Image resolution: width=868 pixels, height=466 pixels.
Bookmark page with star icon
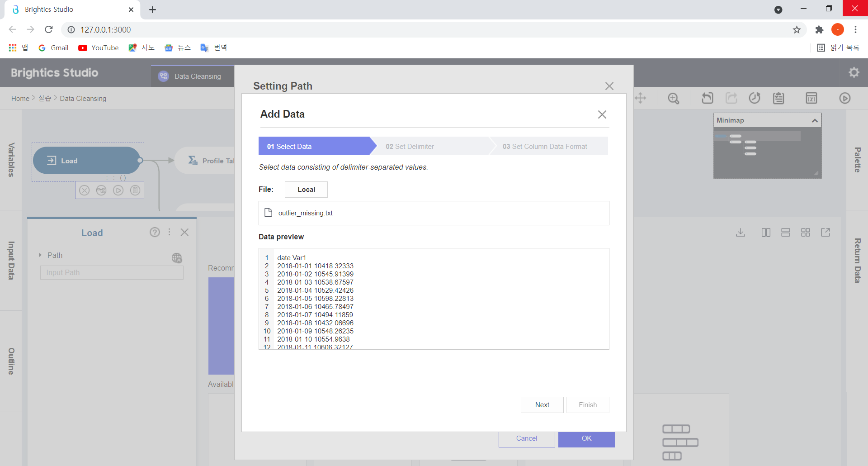click(x=797, y=29)
